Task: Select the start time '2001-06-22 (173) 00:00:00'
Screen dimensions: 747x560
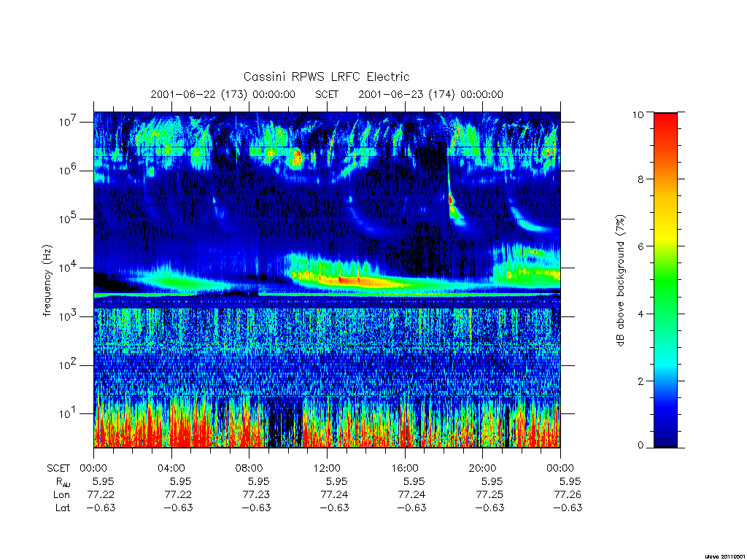Action: [223, 94]
